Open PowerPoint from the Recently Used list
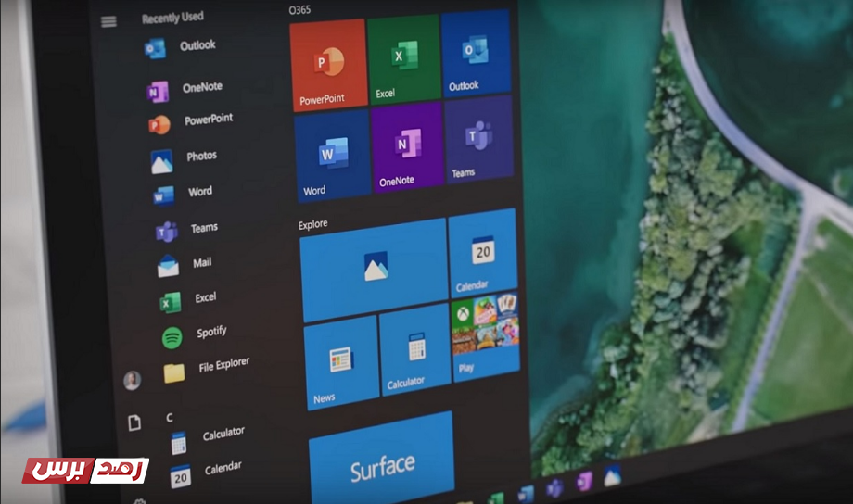 point(190,122)
